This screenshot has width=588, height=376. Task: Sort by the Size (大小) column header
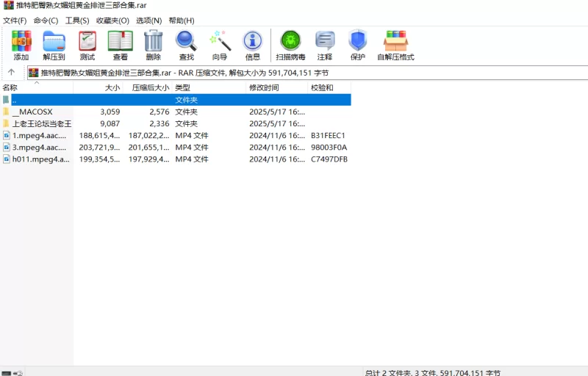[x=98, y=87]
